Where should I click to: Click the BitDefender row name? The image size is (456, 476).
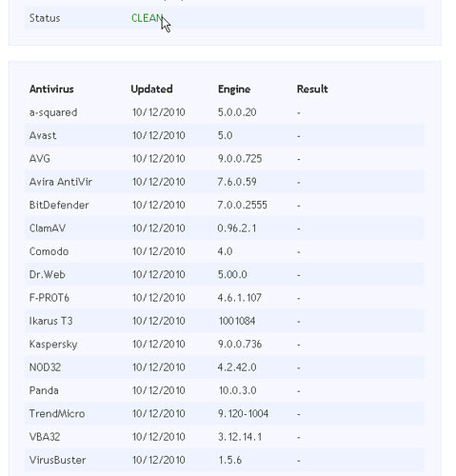click(59, 205)
